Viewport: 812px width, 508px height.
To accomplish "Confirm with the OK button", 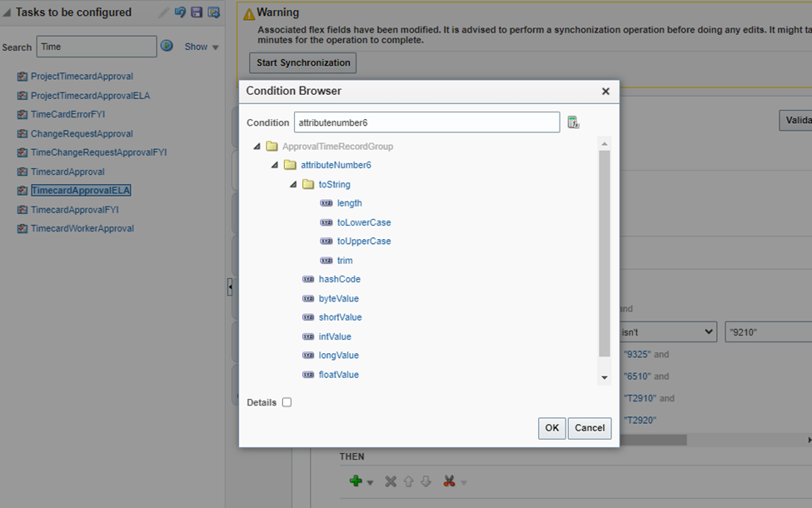I will click(x=551, y=428).
